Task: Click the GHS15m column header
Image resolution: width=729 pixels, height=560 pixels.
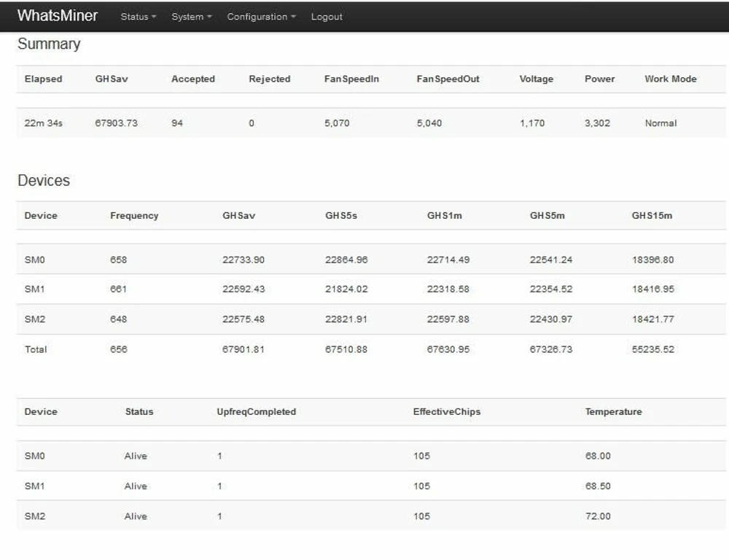Action: coord(652,216)
